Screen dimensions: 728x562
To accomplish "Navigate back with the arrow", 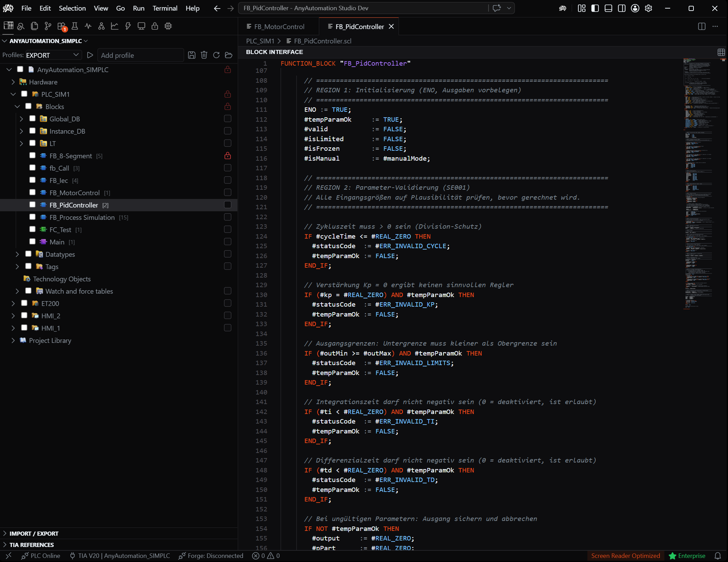I will (217, 8).
